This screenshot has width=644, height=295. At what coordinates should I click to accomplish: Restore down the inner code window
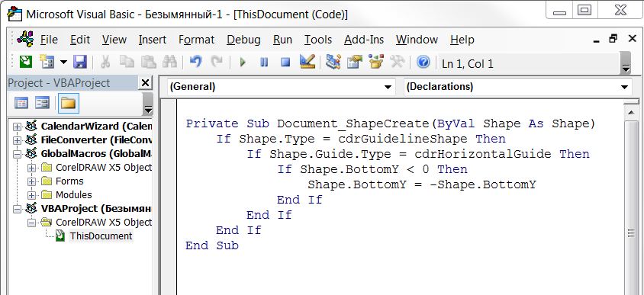[x=613, y=39]
